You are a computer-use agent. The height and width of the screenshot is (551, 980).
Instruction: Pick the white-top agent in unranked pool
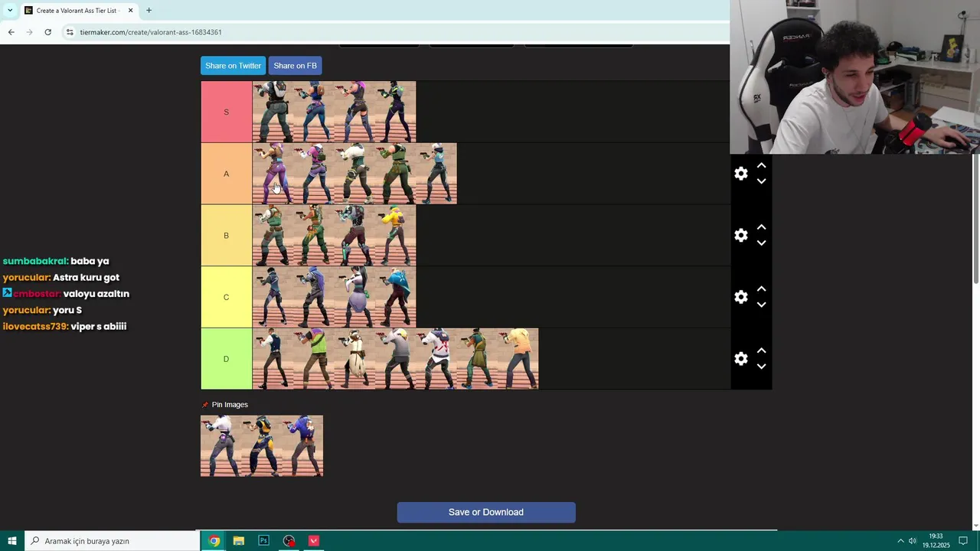point(221,446)
